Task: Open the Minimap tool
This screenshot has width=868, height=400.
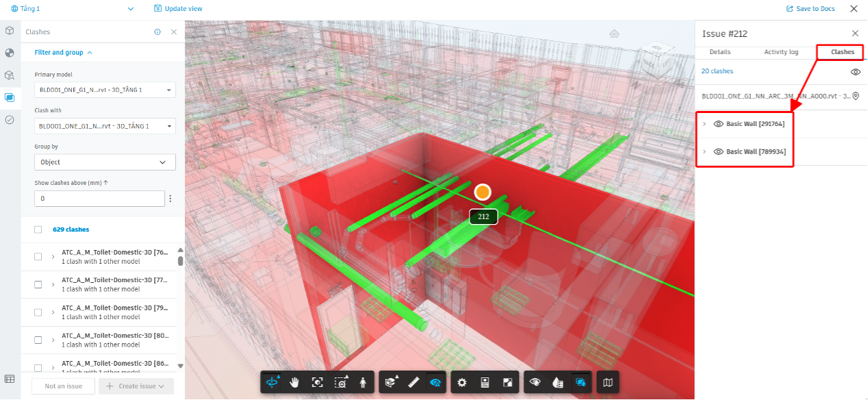Action: [608, 383]
